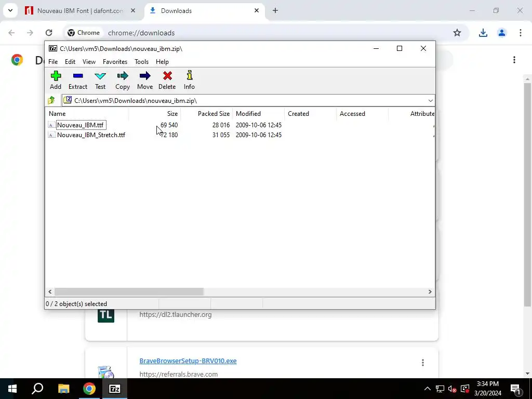
Task: Open BraveBrowserSetup-BRV010.exe link
Action: (x=188, y=361)
